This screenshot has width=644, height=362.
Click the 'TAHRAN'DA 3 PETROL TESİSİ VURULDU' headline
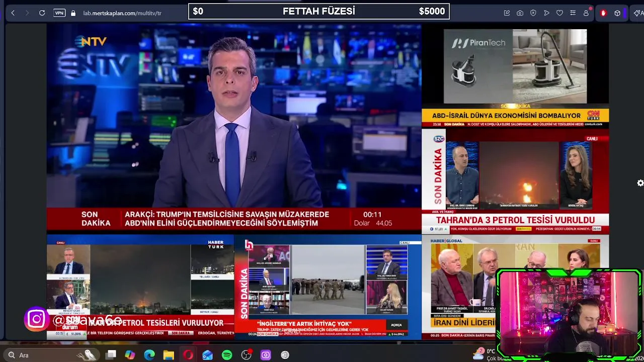pos(515,220)
